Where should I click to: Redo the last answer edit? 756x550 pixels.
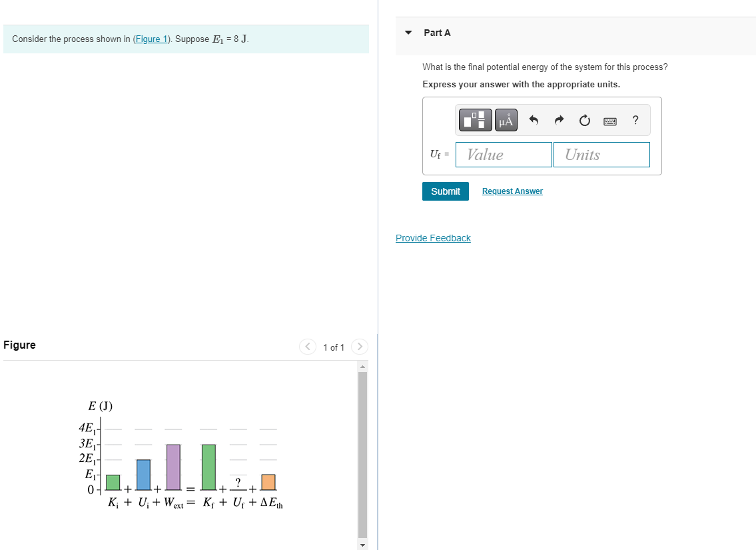coord(559,119)
